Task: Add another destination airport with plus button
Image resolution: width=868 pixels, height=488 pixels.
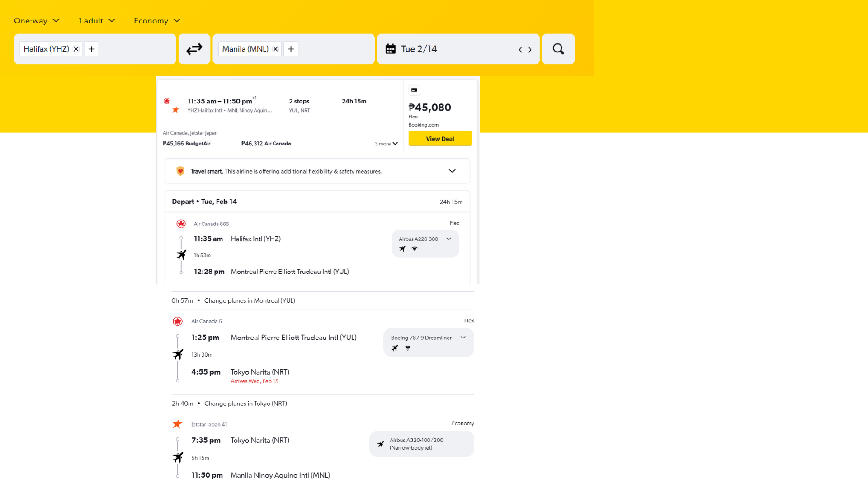Action: 291,49
